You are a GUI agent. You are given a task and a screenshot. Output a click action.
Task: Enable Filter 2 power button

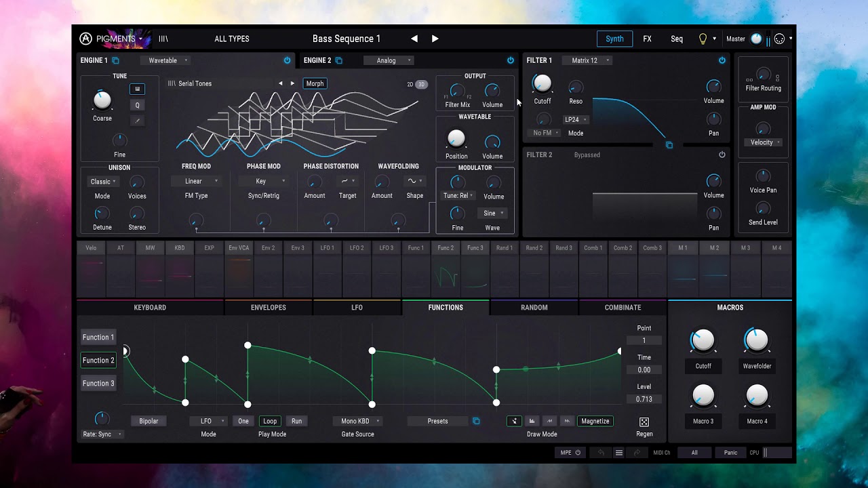(722, 155)
